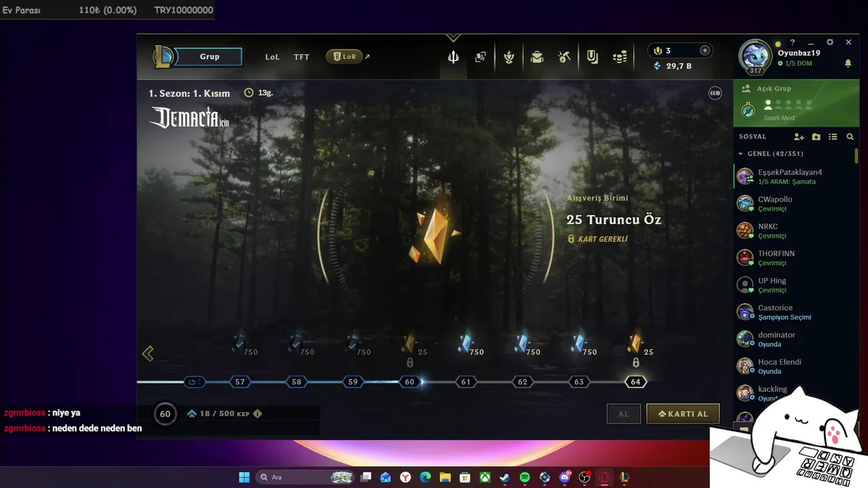Click the Sınırlı Mod potion icon
The image size is (868, 488).
(x=748, y=110)
